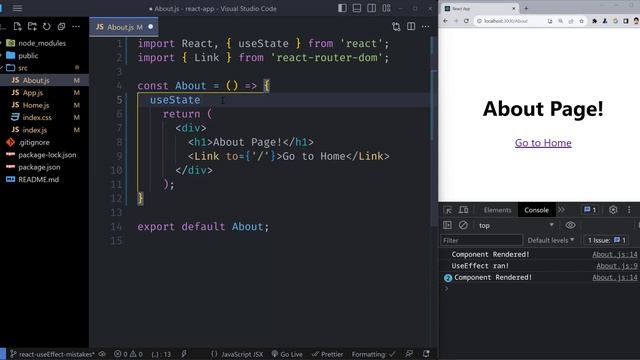Open DevTools issues counter badge
640x360 pixels.
coord(590,210)
